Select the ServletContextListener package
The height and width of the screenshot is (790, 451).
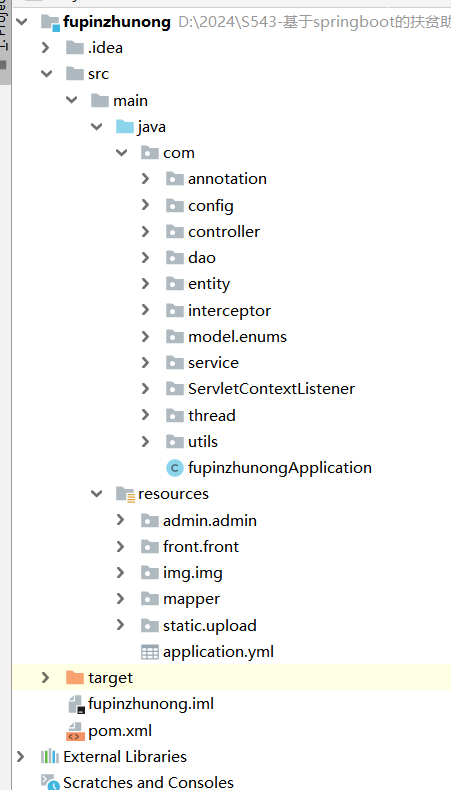click(x=272, y=389)
